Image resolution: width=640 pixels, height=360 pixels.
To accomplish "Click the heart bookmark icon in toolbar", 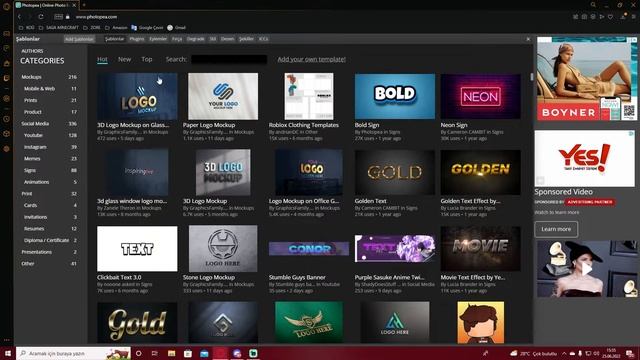I will pos(611,17).
